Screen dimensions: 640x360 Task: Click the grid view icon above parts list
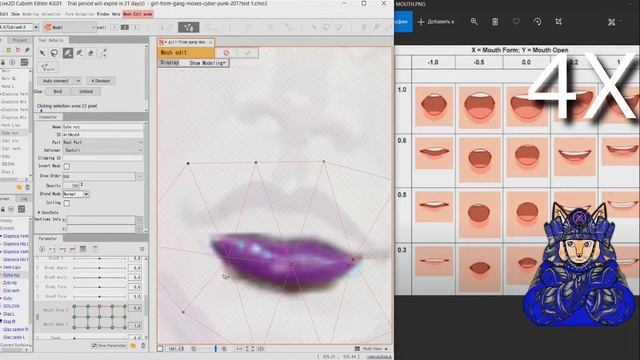tap(24, 62)
